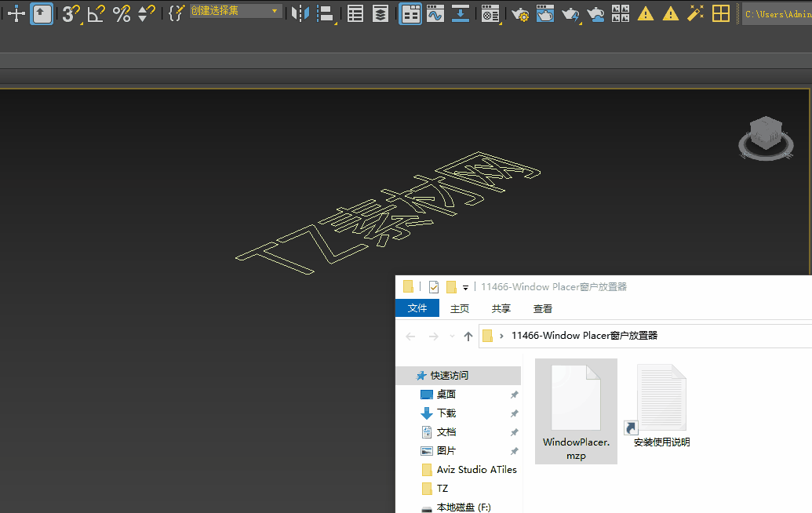Open the Material Editor icon
The width and height of the screenshot is (812, 513).
click(x=490, y=13)
